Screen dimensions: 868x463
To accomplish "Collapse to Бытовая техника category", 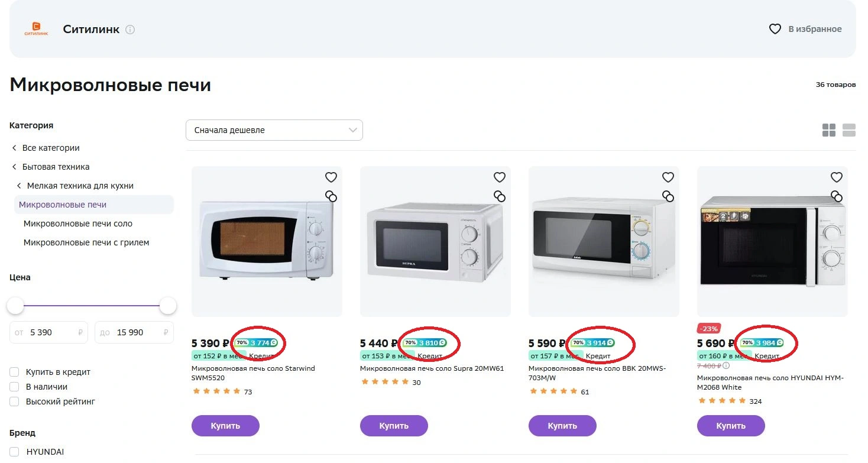I will pyautogui.click(x=56, y=167).
